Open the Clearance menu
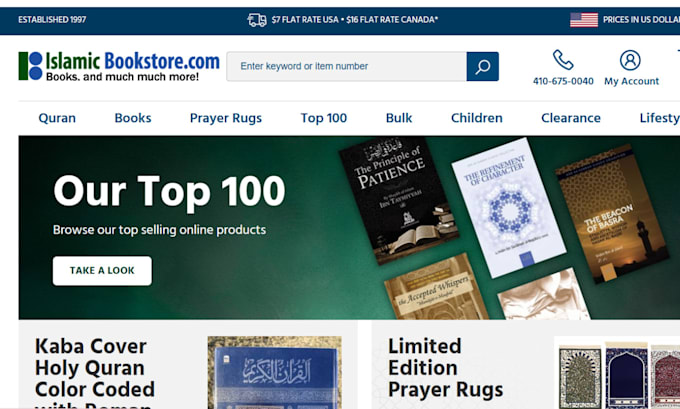 tap(571, 118)
